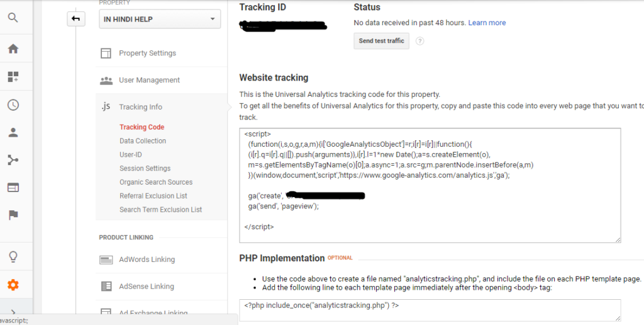The height and width of the screenshot is (325, 644).
Task: Open the Conversions flag icon
Action: 13,215
